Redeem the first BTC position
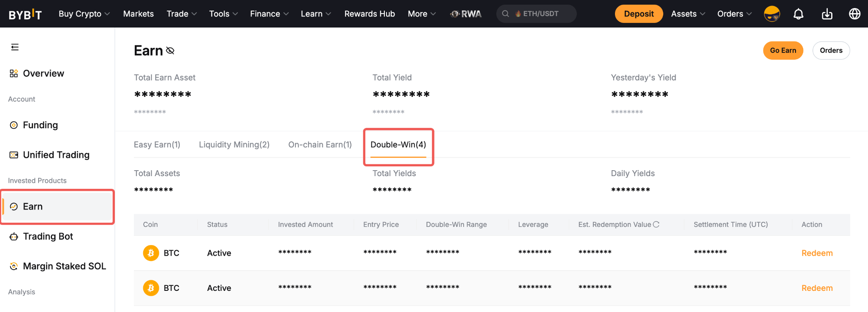 817,253
